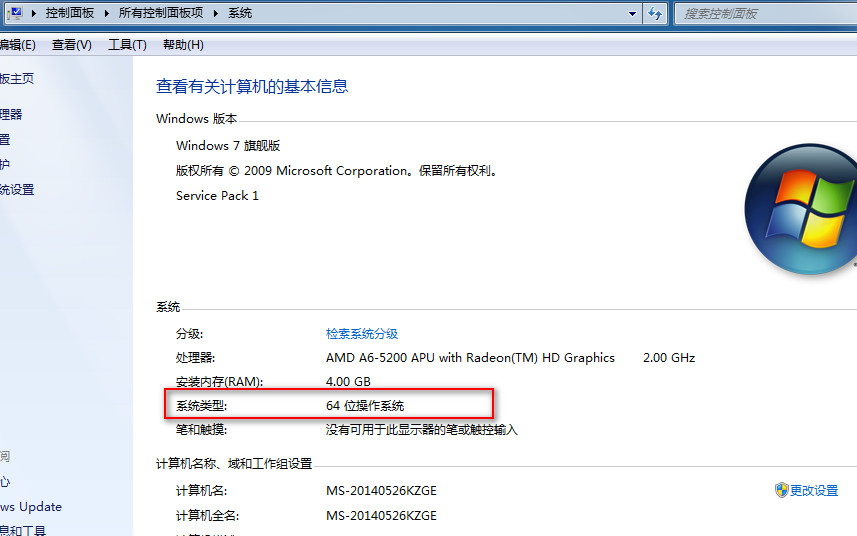Click the computer icon in the address bar
857x536 pixels.
click(x=15, y=13)
